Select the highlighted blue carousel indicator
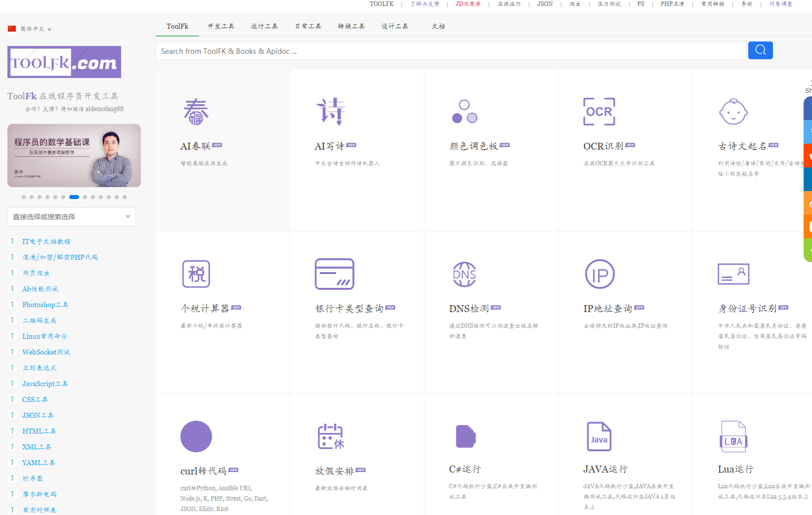The height and width of the screenshot is (515, 812). click(74, 197)
